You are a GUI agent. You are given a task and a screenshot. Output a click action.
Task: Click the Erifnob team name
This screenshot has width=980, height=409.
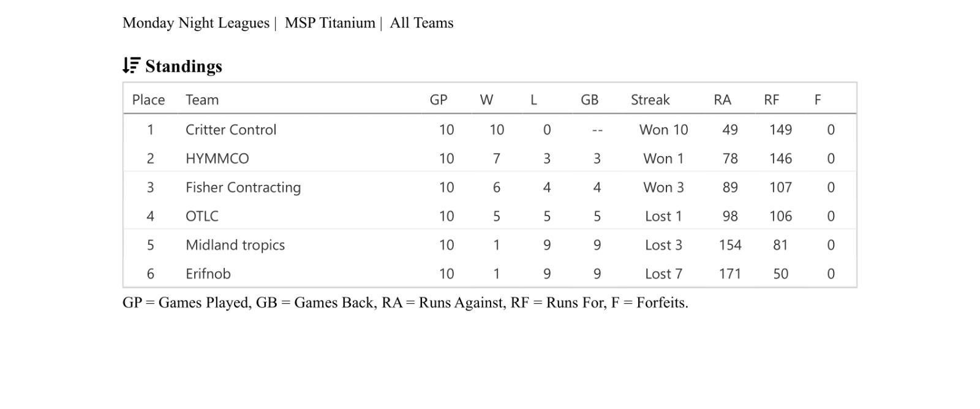[x=208, y=274]
